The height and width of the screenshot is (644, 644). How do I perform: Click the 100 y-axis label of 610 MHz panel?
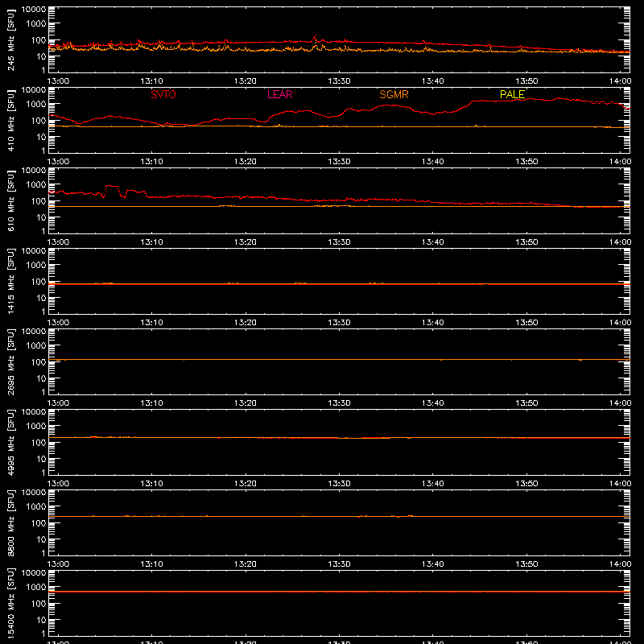click(x=39, y=200)
